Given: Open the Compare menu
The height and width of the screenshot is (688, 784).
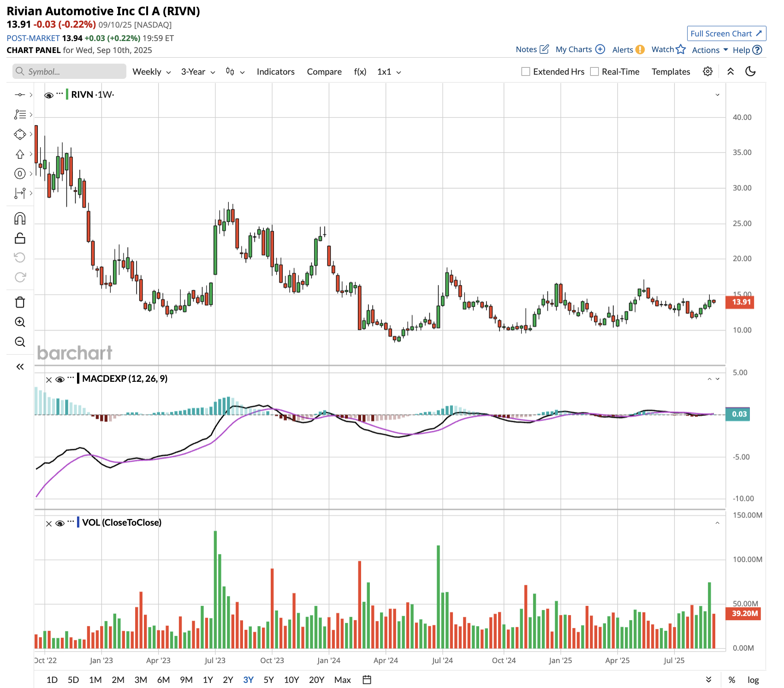Looking at the screenshot, I should 324,71.
